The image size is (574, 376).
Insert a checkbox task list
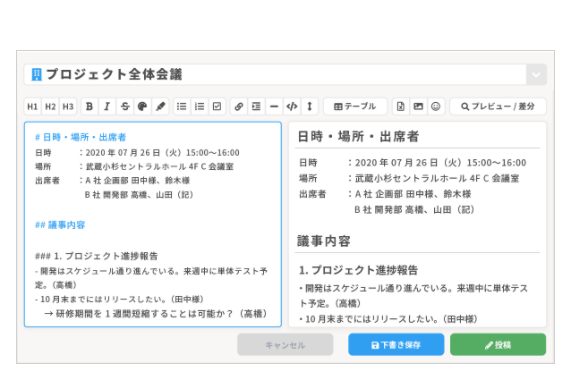(217, 107)
